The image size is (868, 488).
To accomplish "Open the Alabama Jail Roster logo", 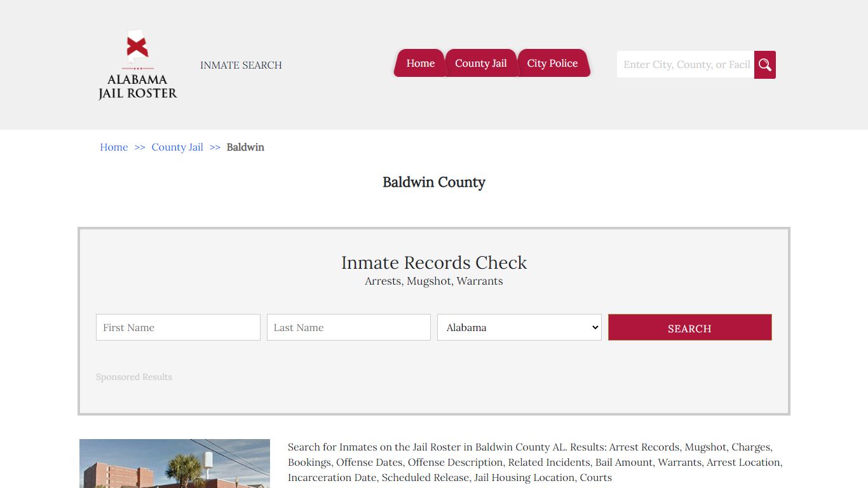I will point(137,65).
